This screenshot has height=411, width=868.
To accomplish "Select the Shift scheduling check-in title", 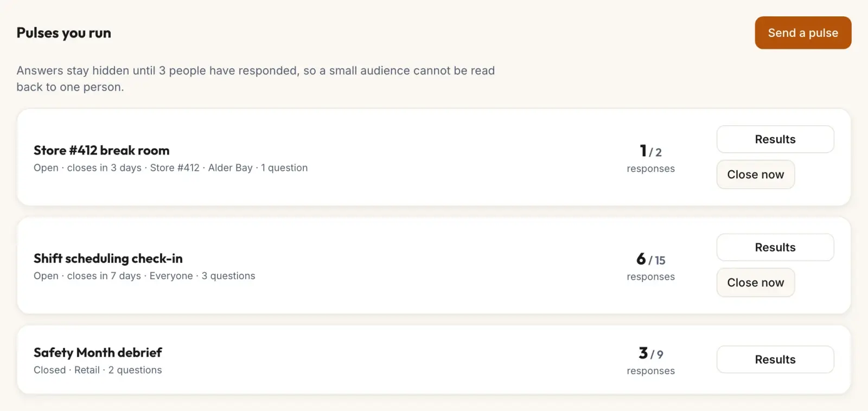I will coord(108,258).
